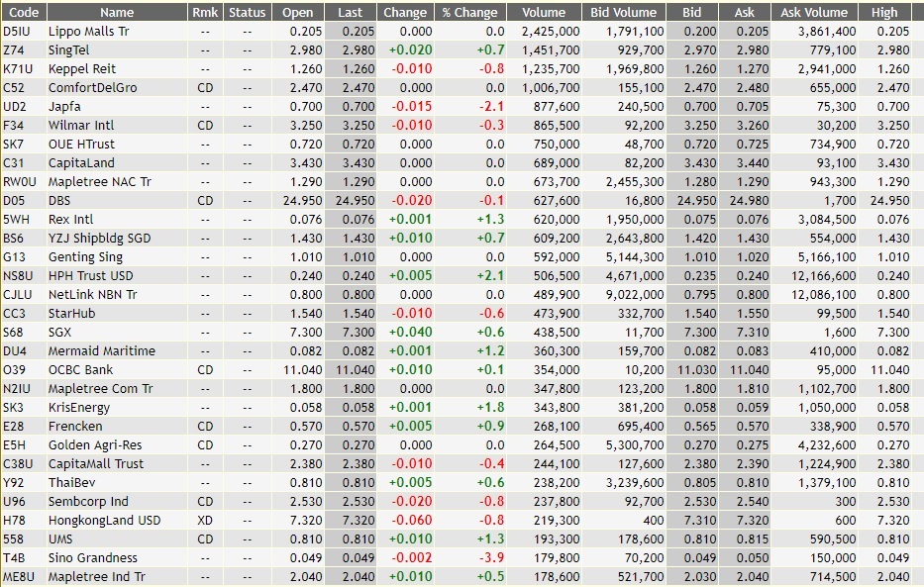Click stock code Z74
924x587 pixels.
13,50
